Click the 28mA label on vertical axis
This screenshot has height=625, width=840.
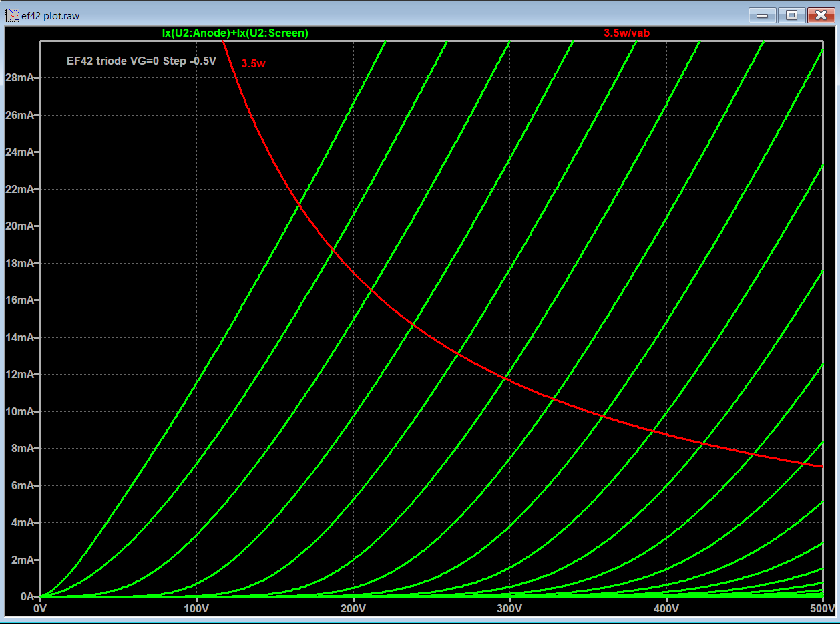click(x=19, y=77)
